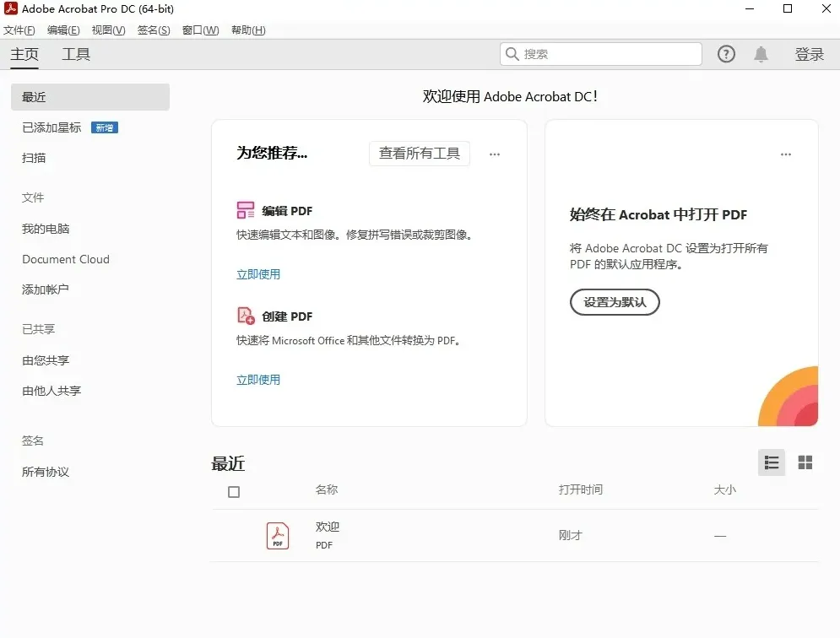The width and height of the screenshot is (840, 638).
Task: Open the default PDF card more options
Action: (786, 154)
